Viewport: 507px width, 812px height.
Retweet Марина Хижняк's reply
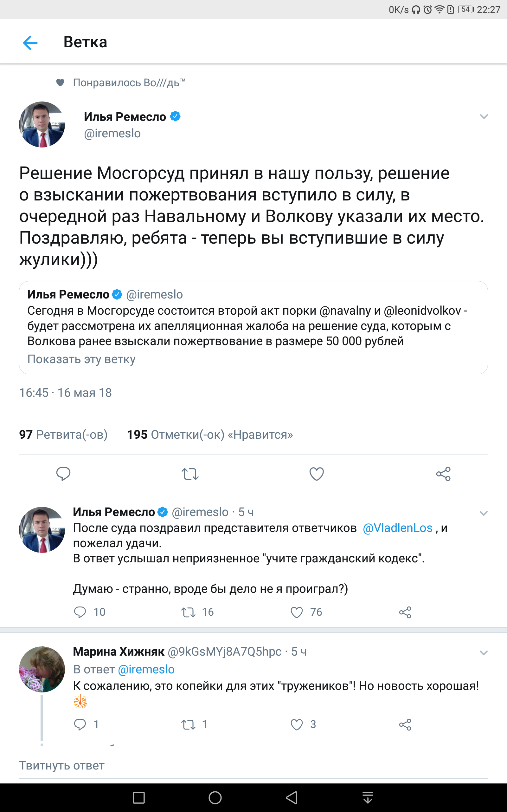coord(189,724)
